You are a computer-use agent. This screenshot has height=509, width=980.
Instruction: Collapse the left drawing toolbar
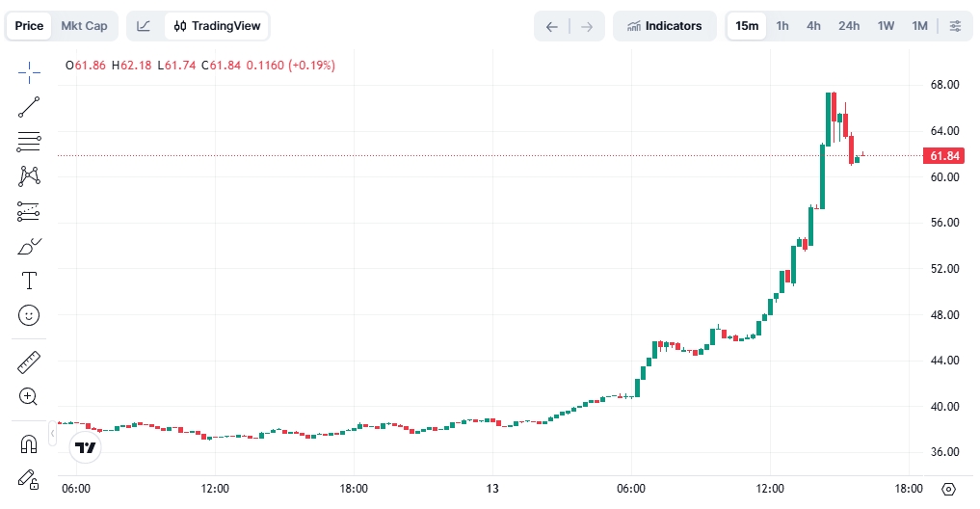52,434
